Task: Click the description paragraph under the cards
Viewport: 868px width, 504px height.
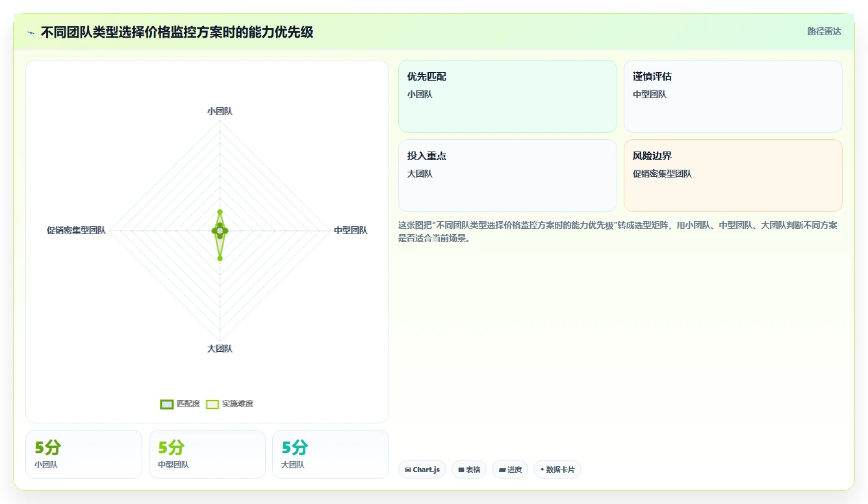Action: (x=618, y=232)
